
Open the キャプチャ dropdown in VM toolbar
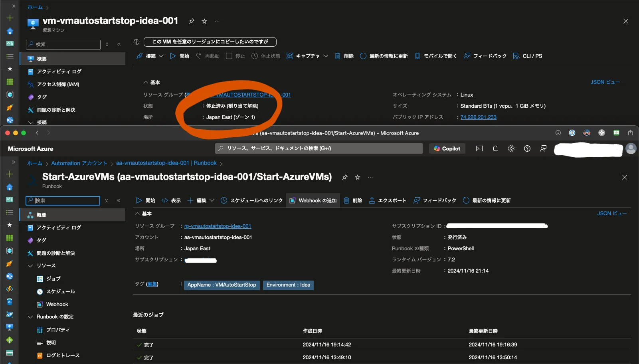(x=307, y=56)
